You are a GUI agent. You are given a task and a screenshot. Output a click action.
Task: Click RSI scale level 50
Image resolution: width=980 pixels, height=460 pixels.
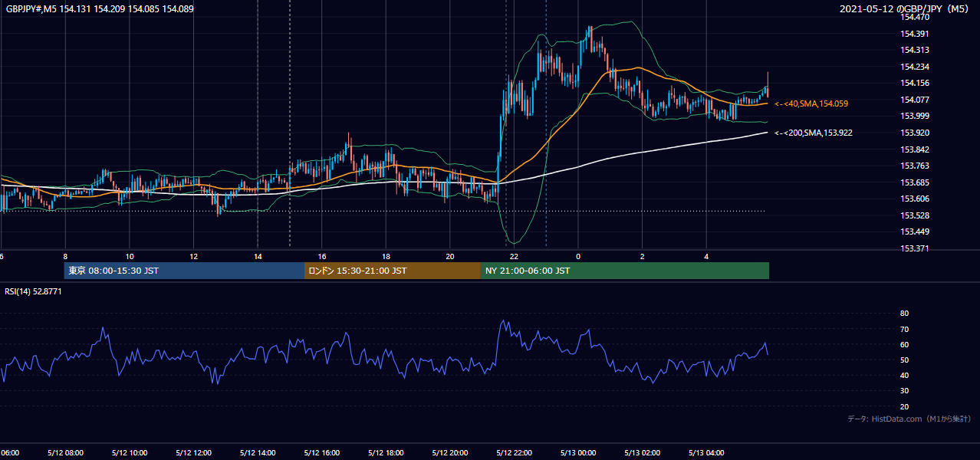coord(904,360)
